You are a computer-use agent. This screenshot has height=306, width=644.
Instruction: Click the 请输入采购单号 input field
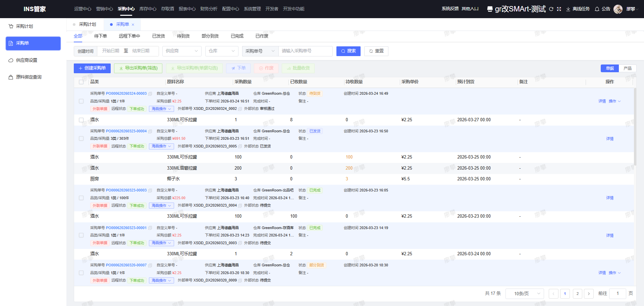coord(305,51)
